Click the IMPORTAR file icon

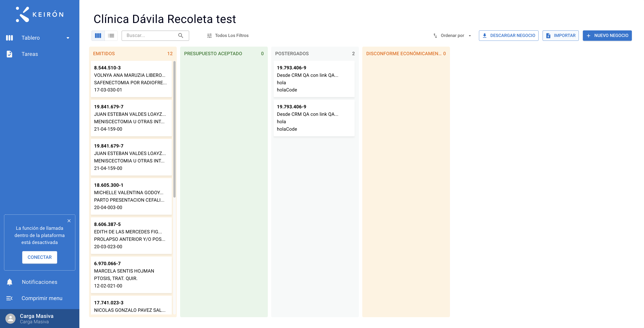(548, 36)
